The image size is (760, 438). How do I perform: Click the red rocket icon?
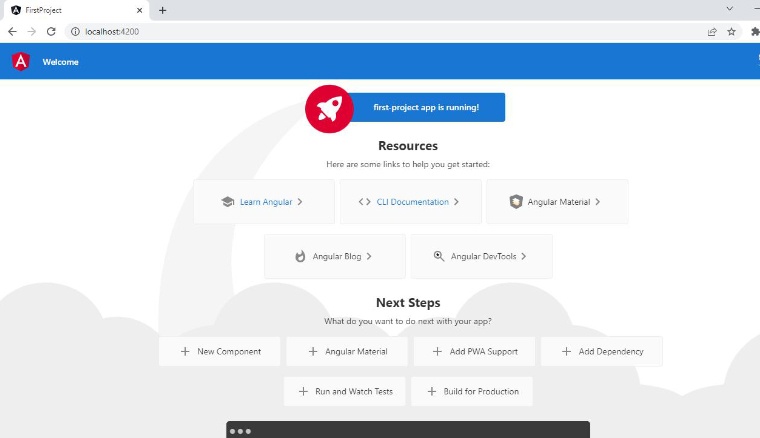329,109
